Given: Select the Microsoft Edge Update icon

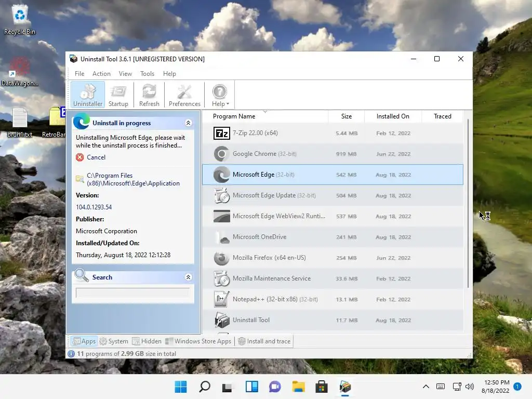Looking at the screenshot, I should [x=221, y=195].
